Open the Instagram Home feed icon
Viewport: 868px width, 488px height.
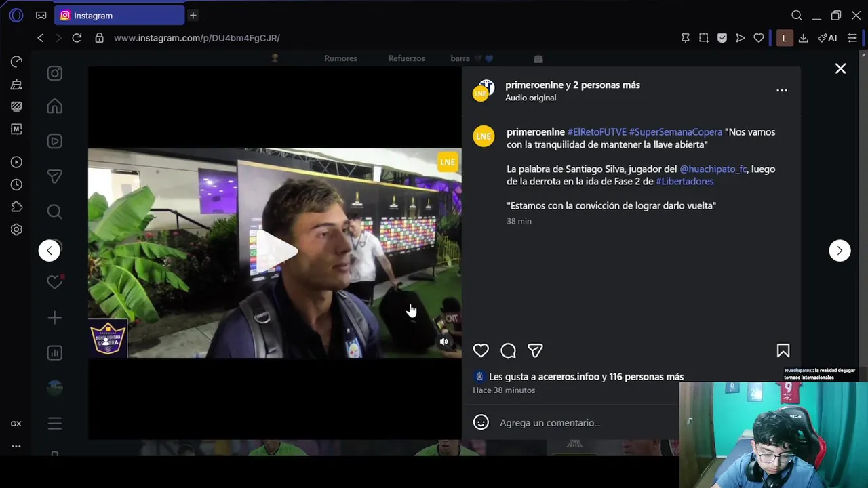(x=55, y=106)
